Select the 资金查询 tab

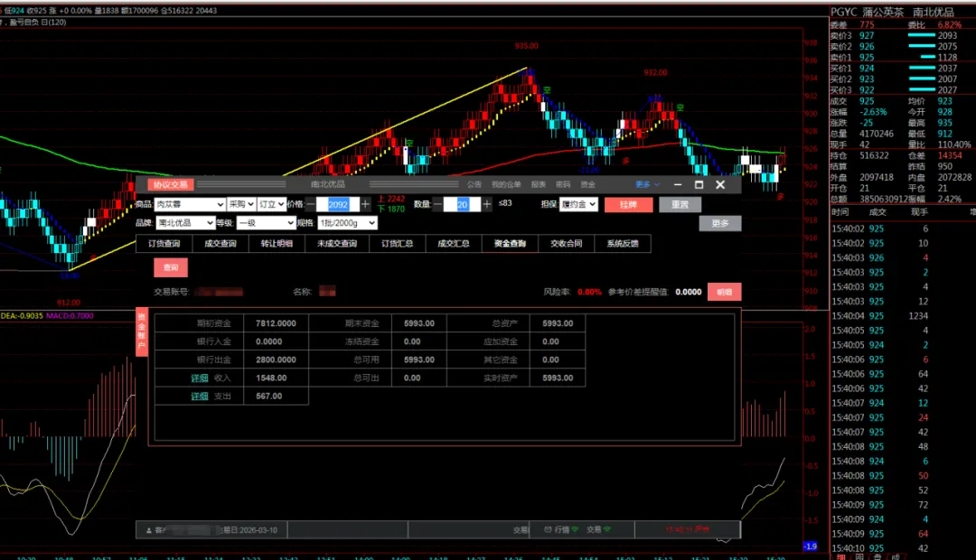pyautogui.click(x=510, y=243)
